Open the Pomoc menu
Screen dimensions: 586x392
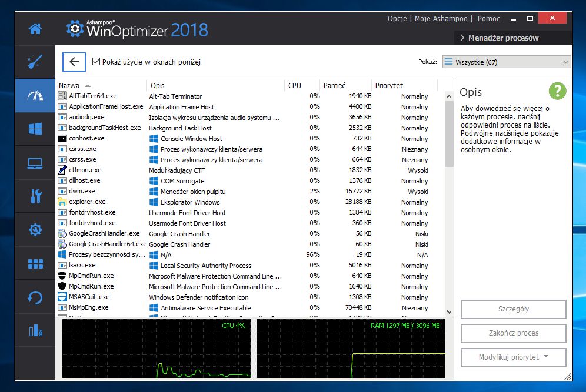[x=488, y=18]
